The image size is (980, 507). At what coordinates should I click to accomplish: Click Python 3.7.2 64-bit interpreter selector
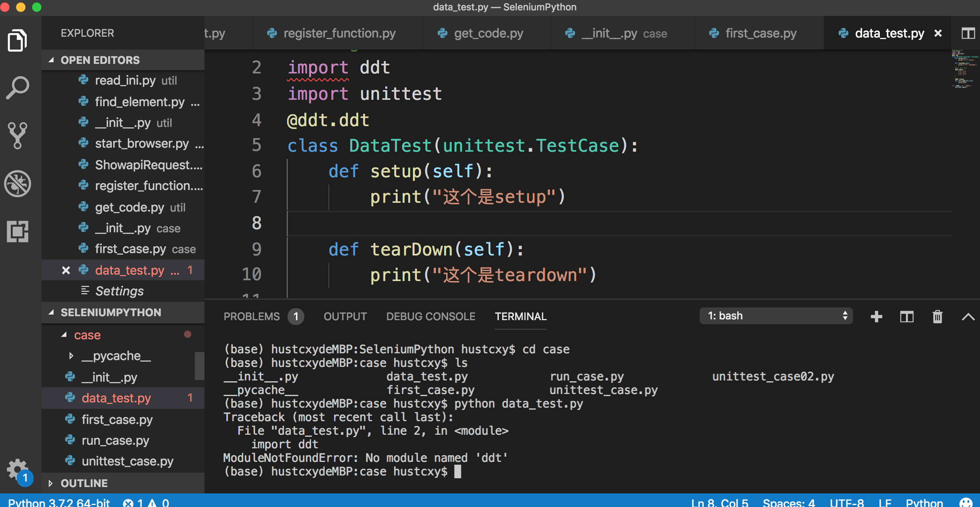pyautogui.click(x=59, y=502)
